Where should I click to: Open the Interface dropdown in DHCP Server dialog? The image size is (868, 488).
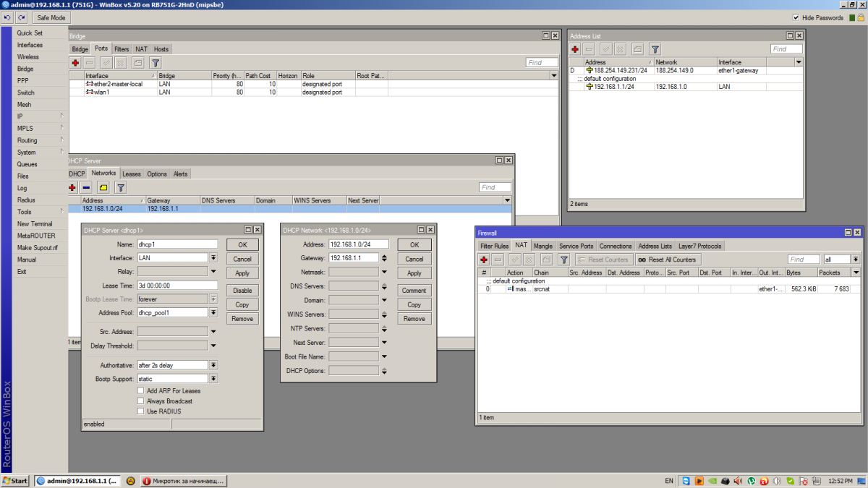(x=213, y=258)
